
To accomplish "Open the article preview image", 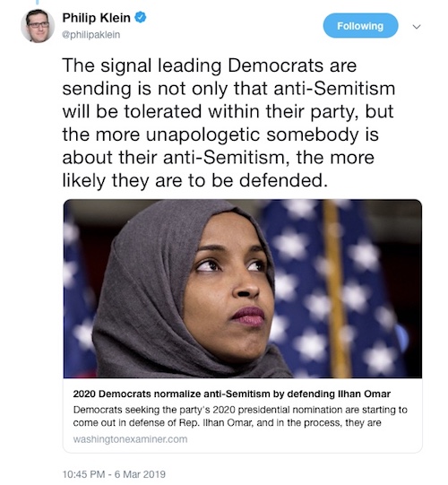I will point(243,289).
